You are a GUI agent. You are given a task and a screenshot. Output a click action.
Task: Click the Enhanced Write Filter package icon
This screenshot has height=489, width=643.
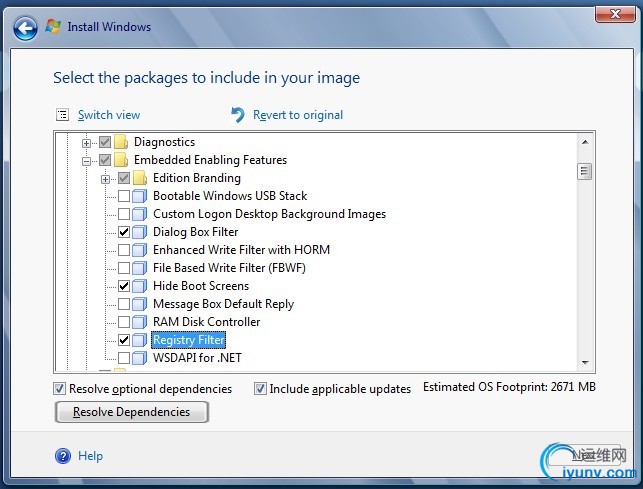(140, 250)
